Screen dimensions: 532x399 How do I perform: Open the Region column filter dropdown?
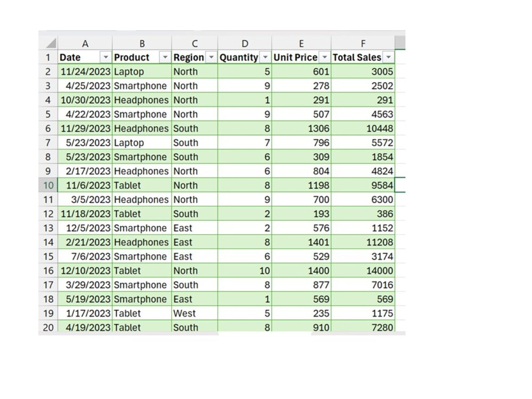coord(211,57)
